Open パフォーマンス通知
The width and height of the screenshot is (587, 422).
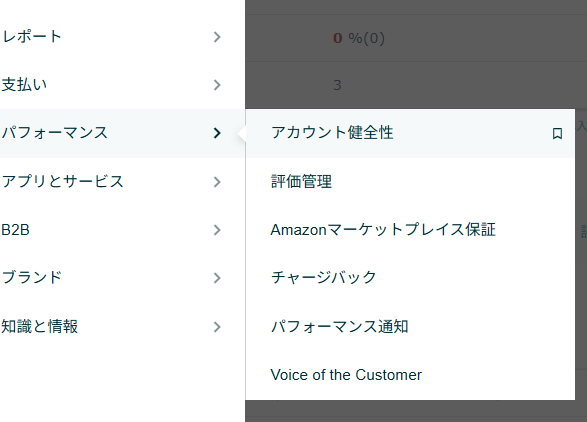coord(340,327)
